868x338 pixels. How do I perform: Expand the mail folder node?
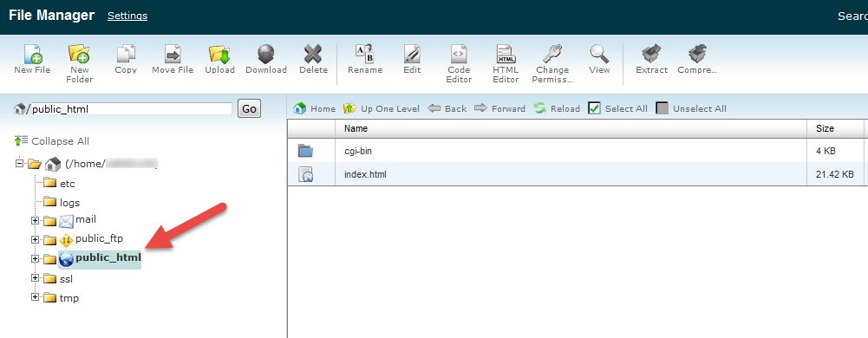pyautogui.click(x=36, y=221)
